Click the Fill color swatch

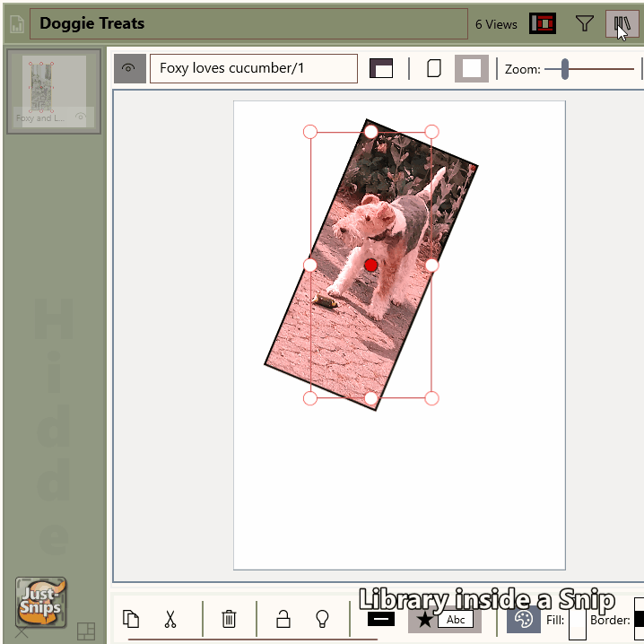pyautogui.click(x=578, y=619)
